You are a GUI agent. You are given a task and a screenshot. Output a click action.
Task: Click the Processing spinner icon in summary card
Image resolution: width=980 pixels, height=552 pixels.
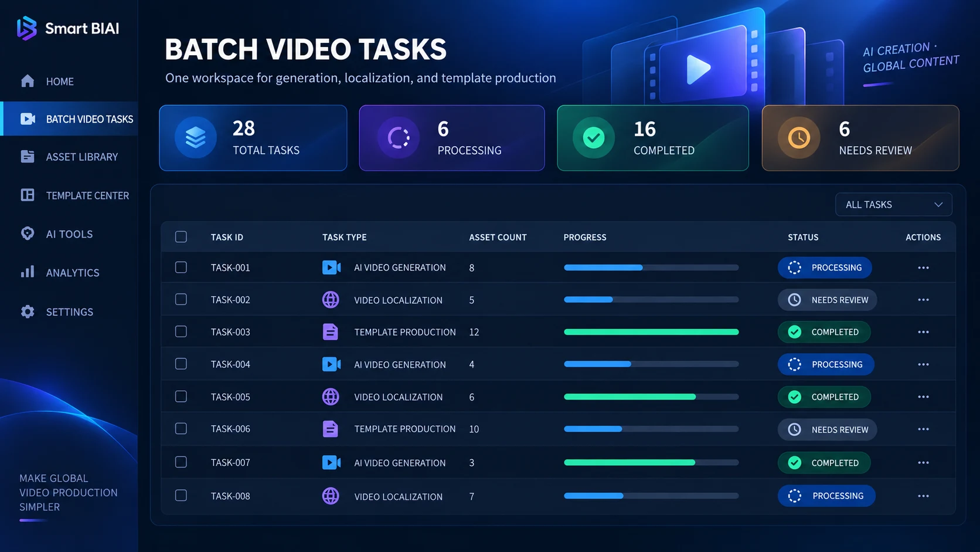click(x=399, y=138)
